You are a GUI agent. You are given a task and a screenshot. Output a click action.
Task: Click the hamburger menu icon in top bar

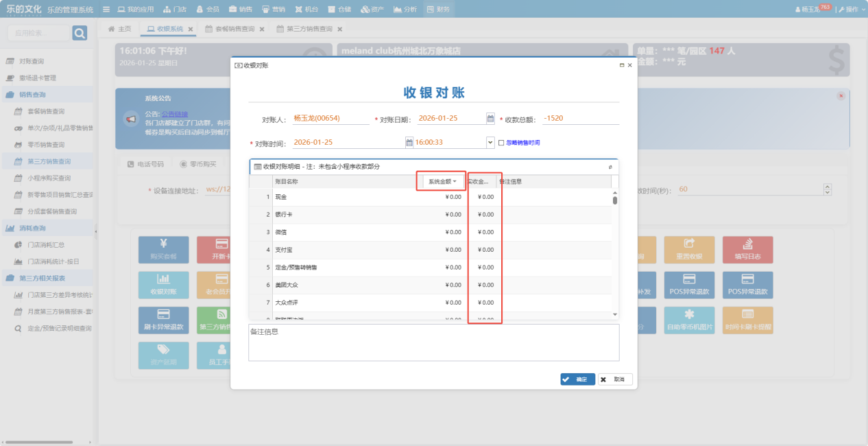pos(106,10)
